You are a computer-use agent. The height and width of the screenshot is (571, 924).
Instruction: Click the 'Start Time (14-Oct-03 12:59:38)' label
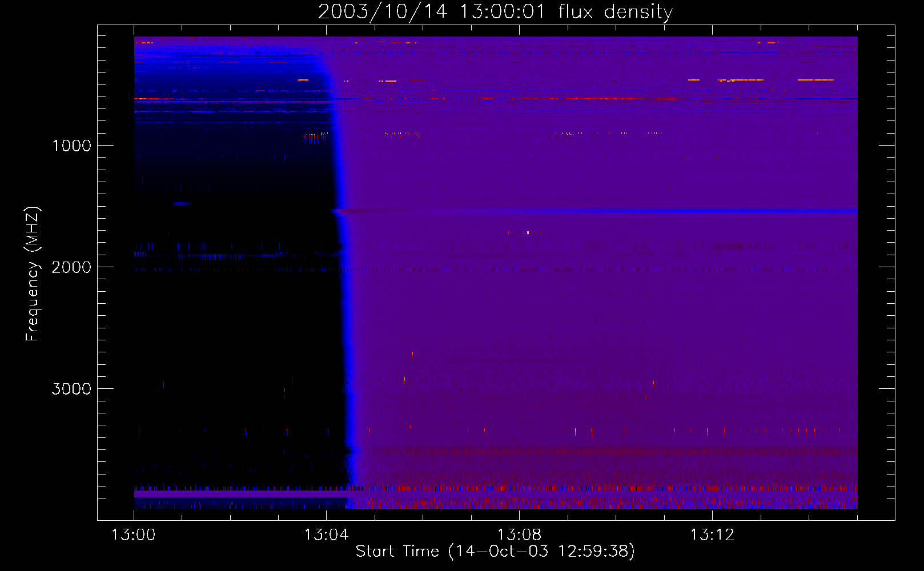pos(495,551)
